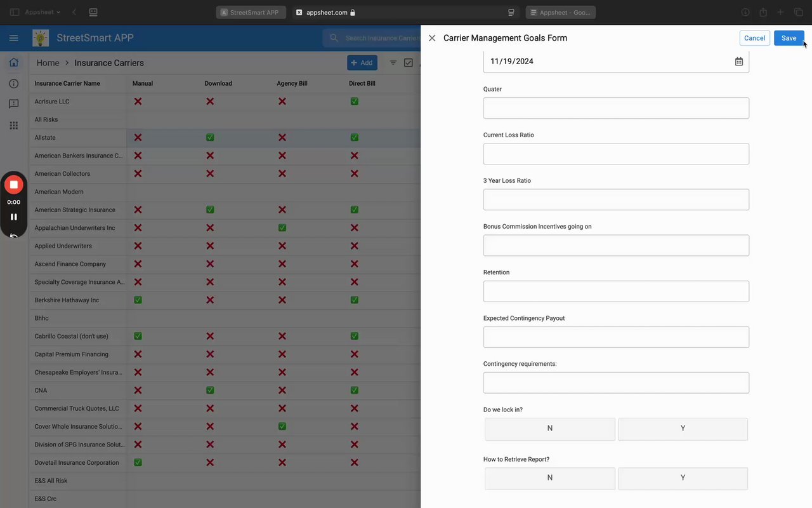Screen dimensions: 812x508
Task: Close the Carrier Management Goals Form
Action: tap(432, 38)
